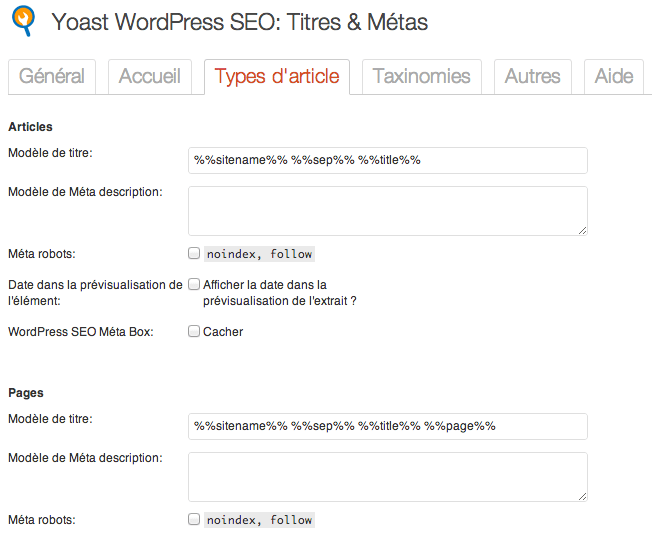Screen dimensions: 652x535
Task: Click the Articles Méta description textarea
Action: coord(388,211)
